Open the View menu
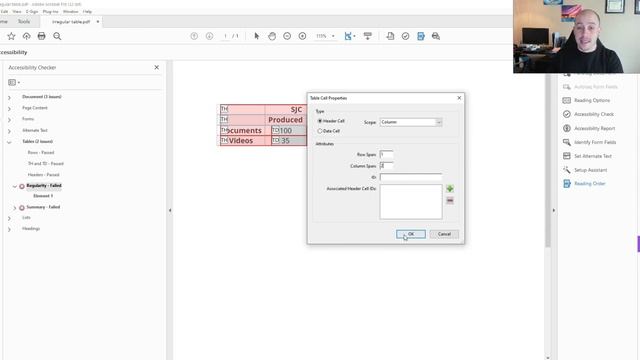 17,11
